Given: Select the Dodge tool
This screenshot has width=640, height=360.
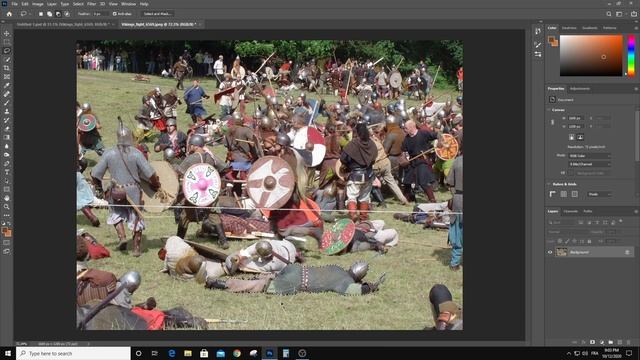Looking at the screenshot, I should [x=7, y=155].
